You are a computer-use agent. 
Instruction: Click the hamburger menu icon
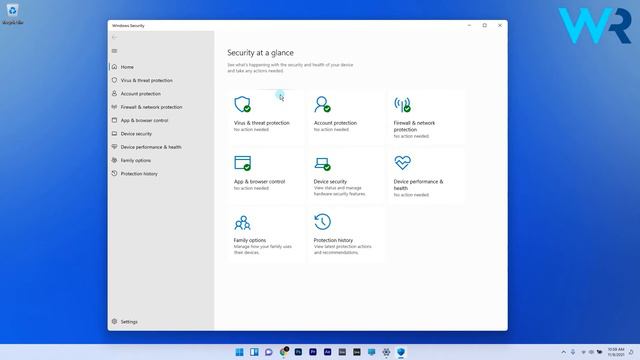point(114,51)
